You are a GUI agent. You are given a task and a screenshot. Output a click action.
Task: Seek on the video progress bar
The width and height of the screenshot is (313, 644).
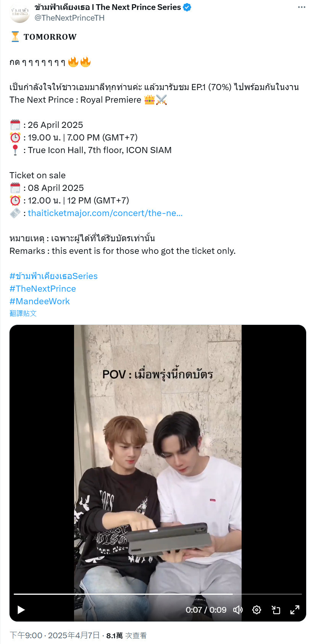tap(158, 594)
